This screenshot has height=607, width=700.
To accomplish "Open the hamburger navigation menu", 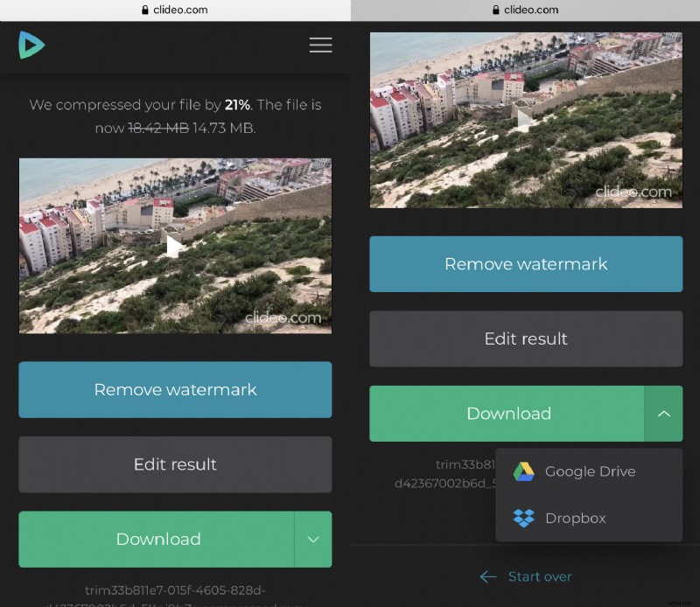I will tap(320, 45).
